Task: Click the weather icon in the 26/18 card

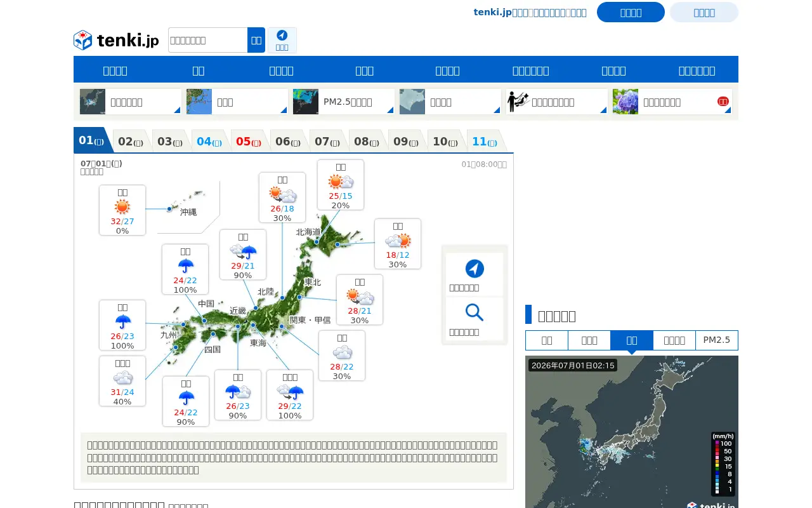Action: coord(282,194)
